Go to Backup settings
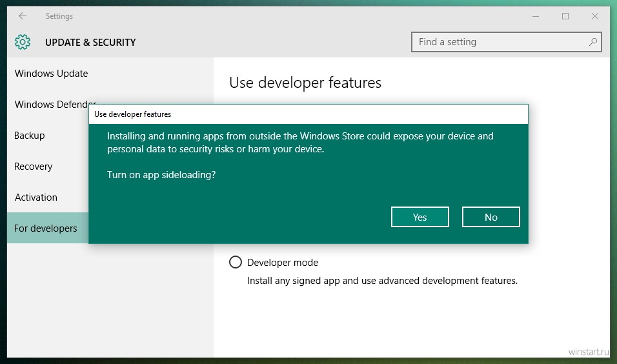Viewport: 617px width, 364px height. [x=30, y=136]
